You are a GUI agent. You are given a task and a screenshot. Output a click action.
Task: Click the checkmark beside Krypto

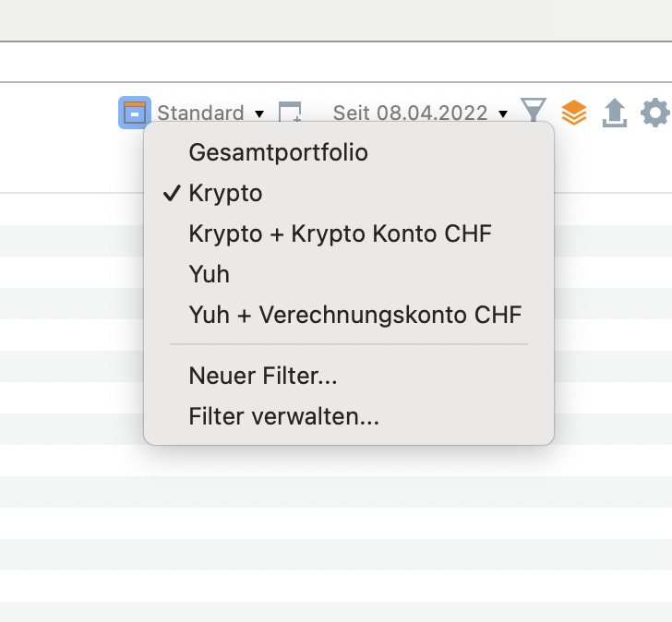click(x=171, y=193)
